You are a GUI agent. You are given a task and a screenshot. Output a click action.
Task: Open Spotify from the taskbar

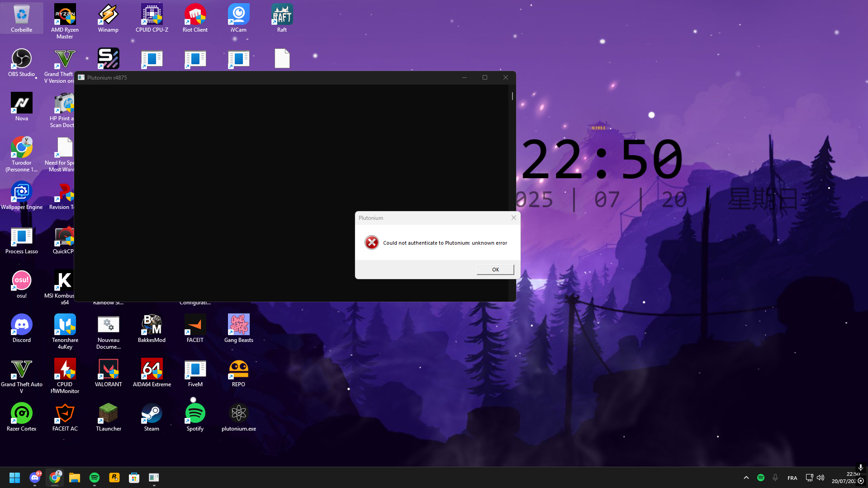click(x=95, y=478)
